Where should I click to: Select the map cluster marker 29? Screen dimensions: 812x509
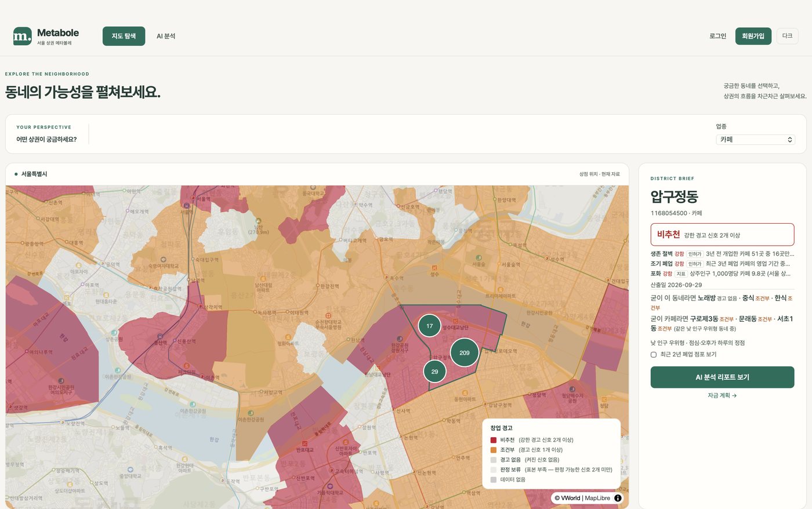(x=434, y=372)
